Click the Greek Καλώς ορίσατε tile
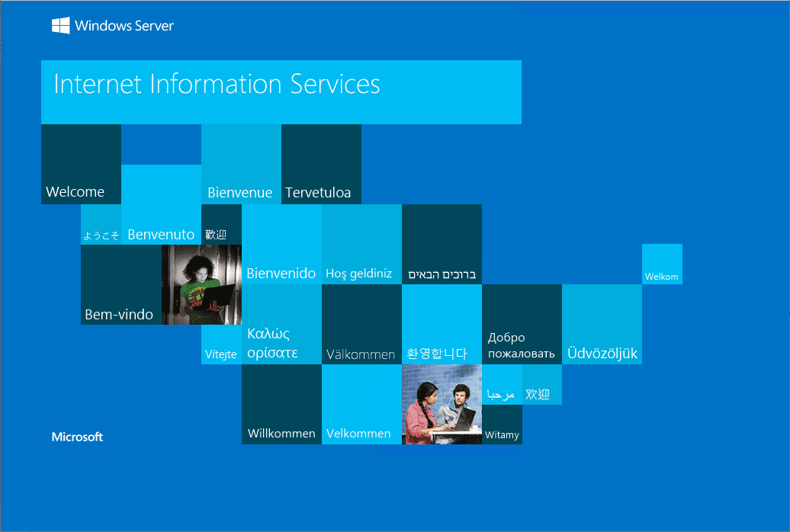 click(281, 325)
